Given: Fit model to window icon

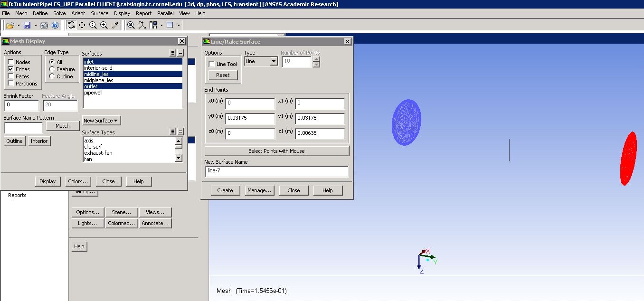Looking at the screenshot, I should coord(131,25).
